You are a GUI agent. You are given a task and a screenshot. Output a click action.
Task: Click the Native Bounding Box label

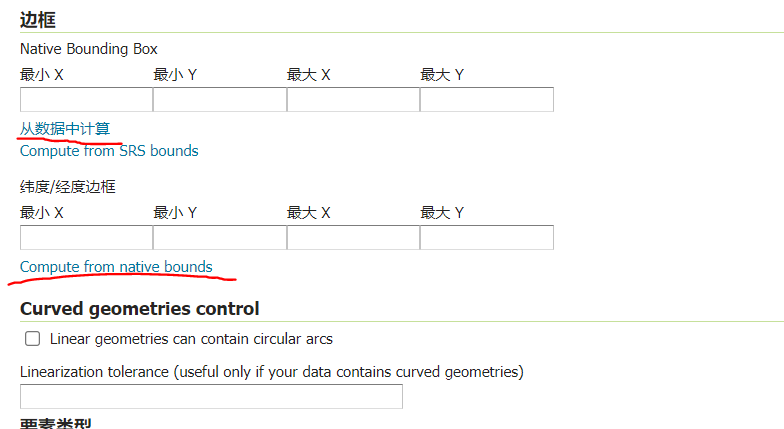click(x=88, y=49)
